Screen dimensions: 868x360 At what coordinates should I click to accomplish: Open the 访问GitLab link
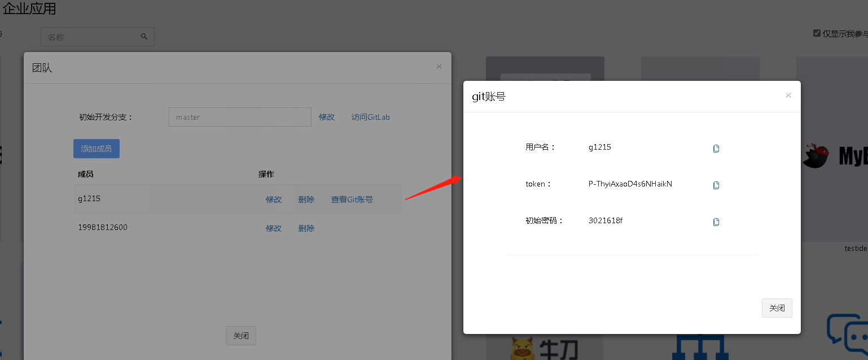click(371, 117)
